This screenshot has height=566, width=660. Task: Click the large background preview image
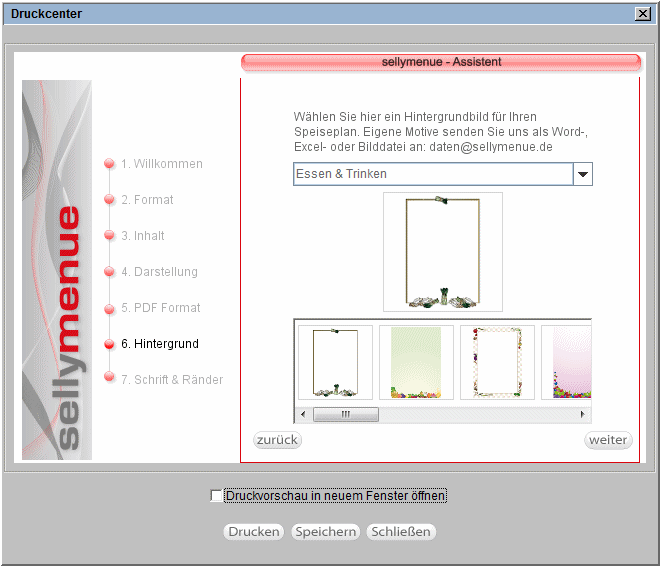tap(443, 252)
